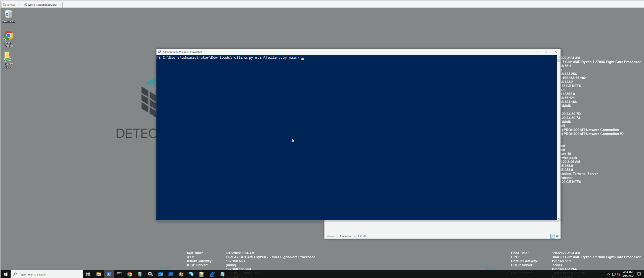Open File Explorer from the taskbar

[99, 274]
